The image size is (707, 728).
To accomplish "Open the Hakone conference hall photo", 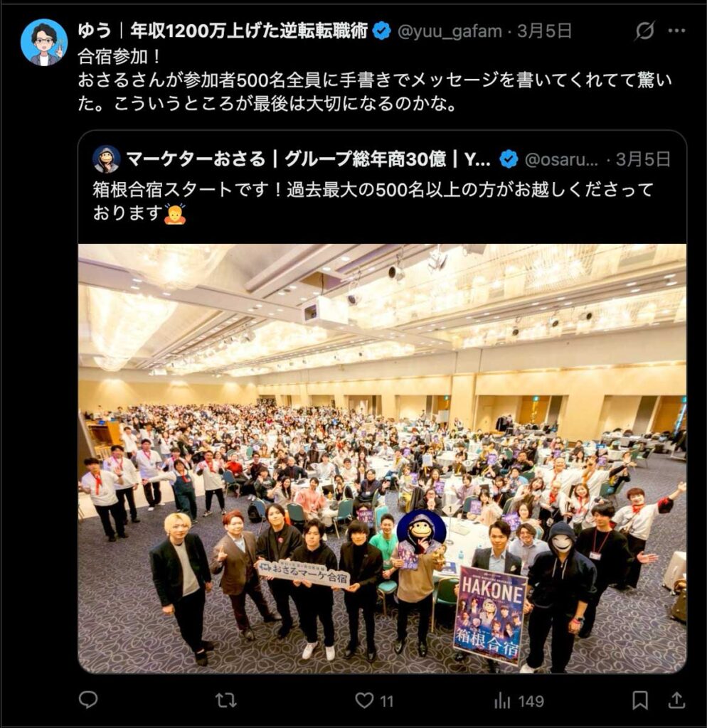I will 382,459.
